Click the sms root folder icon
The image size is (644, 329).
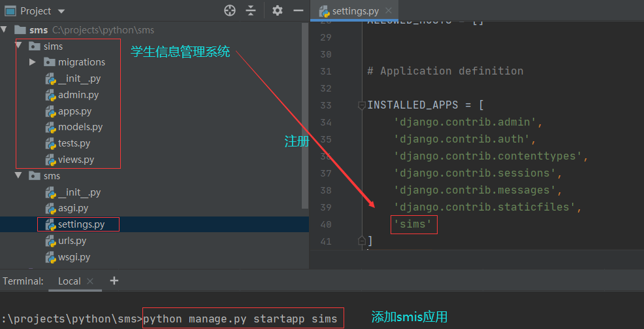(20, 29)
